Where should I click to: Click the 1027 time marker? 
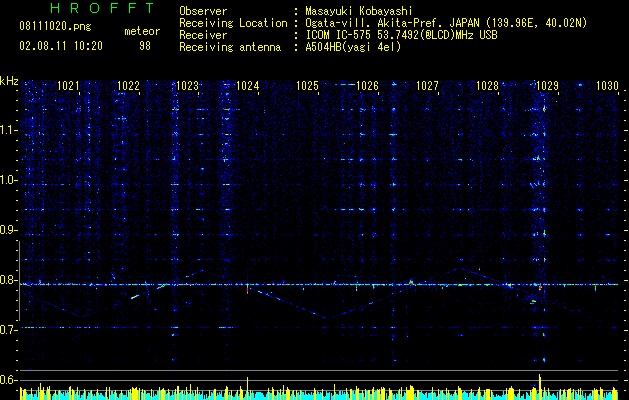coord(428,86)
